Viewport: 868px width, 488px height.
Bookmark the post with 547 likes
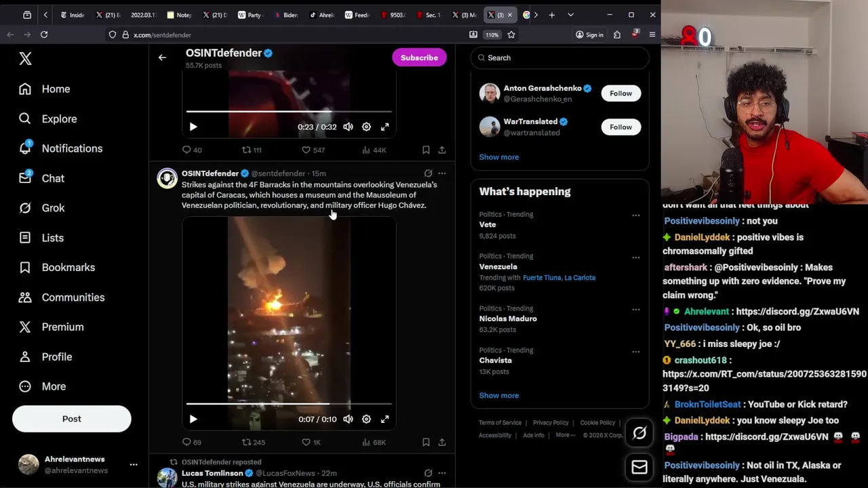(426, 150)
